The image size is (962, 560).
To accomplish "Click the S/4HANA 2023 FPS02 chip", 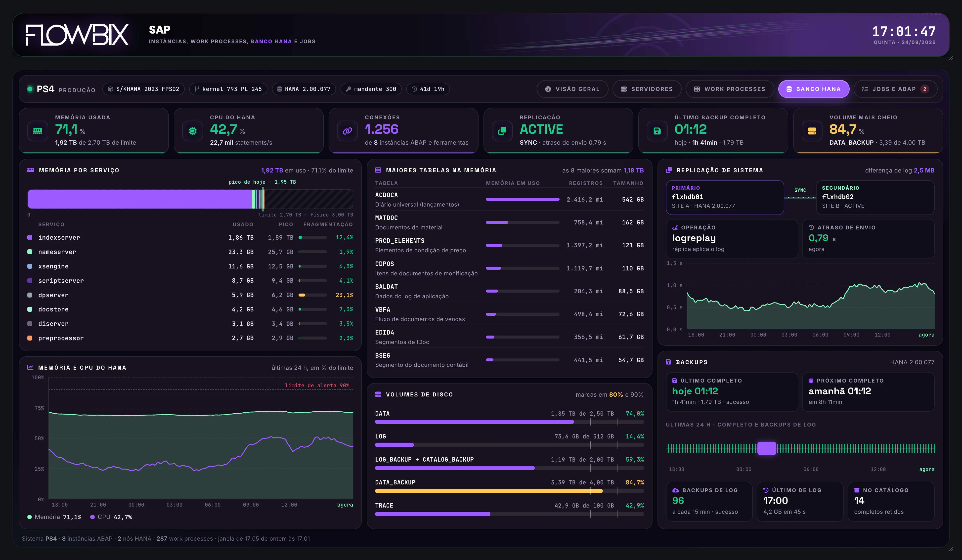I will coord(143,89).
